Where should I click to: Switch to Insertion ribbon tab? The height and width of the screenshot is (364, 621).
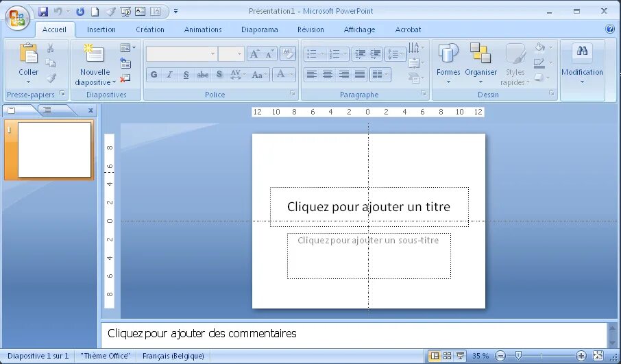101,29
